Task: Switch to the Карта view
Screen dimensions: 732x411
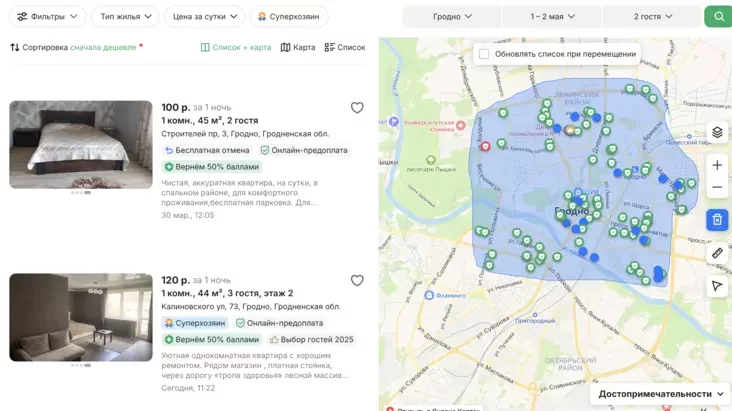Action: click(x=298, y=47)
